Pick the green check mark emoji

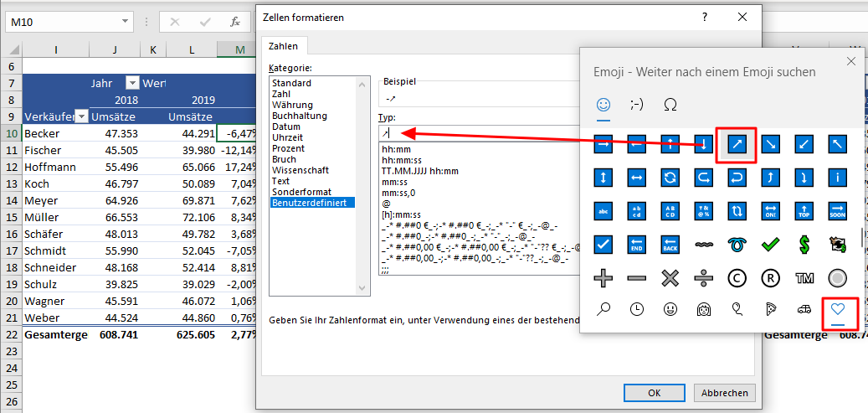coord(770,244)
